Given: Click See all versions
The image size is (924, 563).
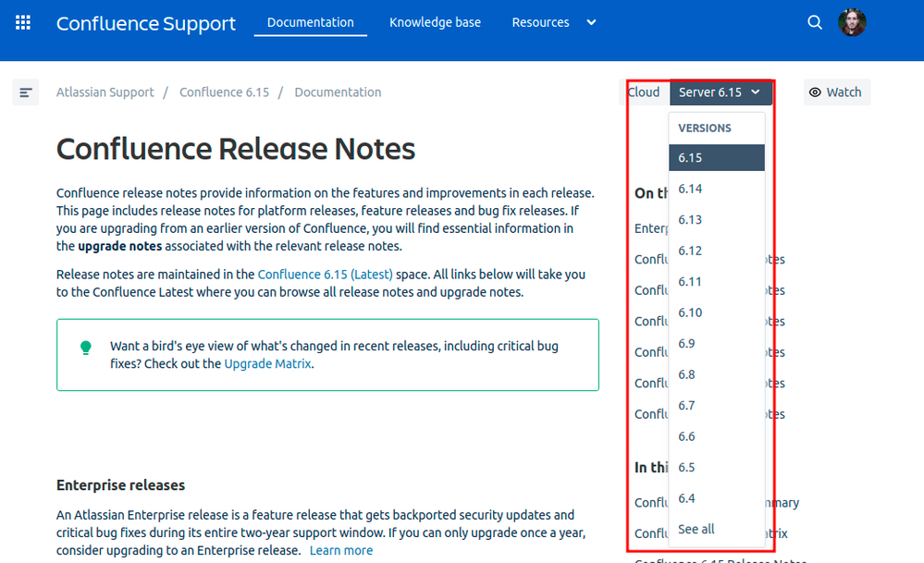Looking at the screenshot, I should point(717,530).
